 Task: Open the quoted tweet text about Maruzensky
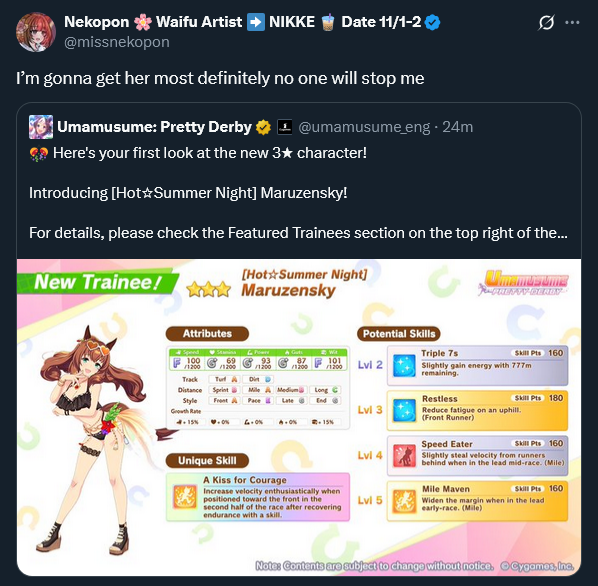(298, 193)
